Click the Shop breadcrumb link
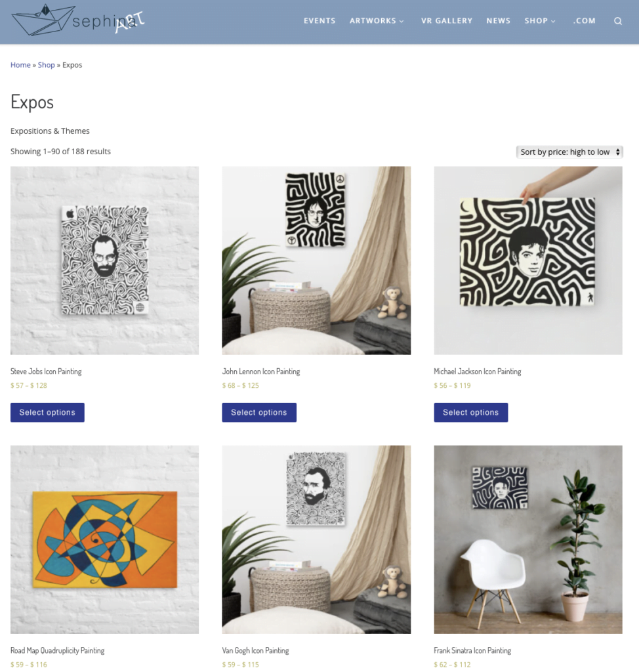Image resolution: width=639 pixels, height=672 pixels. [x=47, y=65]
